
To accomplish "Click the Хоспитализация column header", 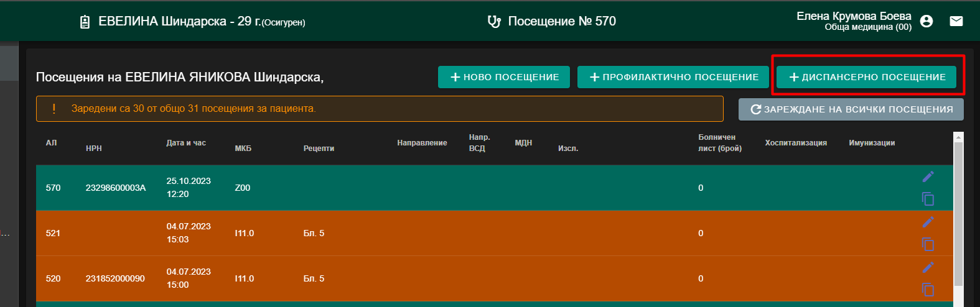I will point(796,143).
